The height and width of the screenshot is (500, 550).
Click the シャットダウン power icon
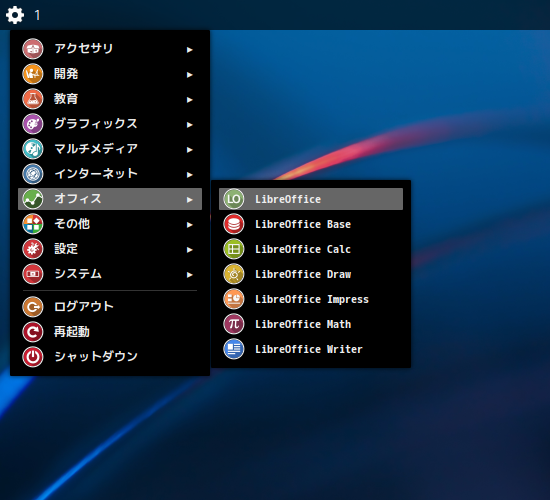coord(33,357)
